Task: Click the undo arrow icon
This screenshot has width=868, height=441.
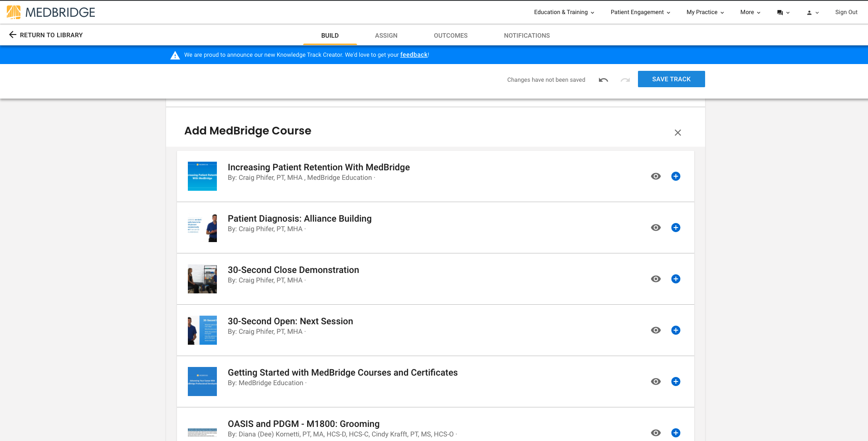Action: (603, 79)
